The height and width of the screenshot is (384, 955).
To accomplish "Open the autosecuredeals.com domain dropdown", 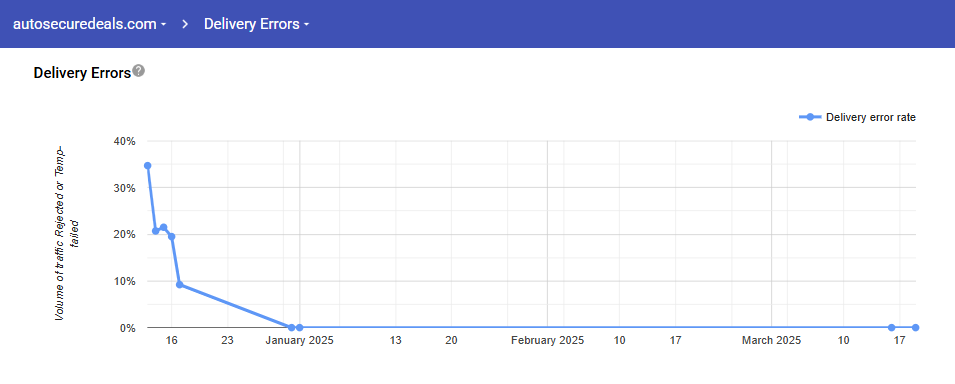I will pyautogui.click(x=90, y=24).
